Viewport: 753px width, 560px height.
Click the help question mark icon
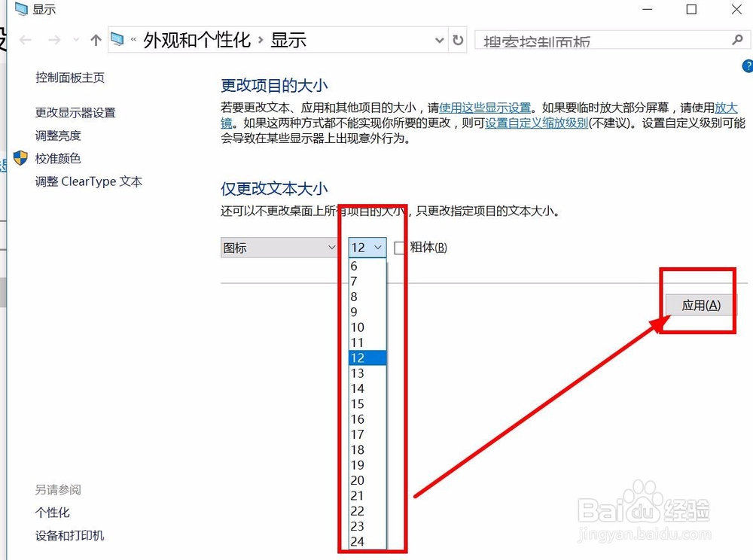pyautogui.click(x=748, y=66)
